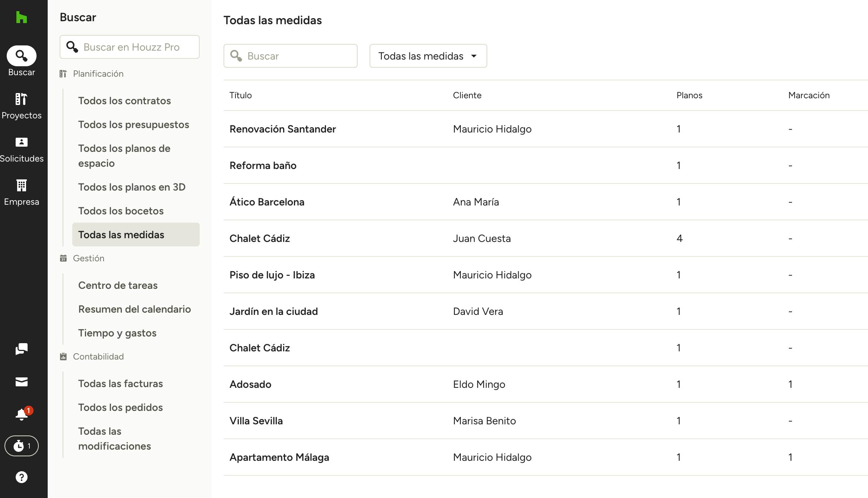Open the chat messages icon
The height and width of the screenshot is (498, 868).
[21, 349]
